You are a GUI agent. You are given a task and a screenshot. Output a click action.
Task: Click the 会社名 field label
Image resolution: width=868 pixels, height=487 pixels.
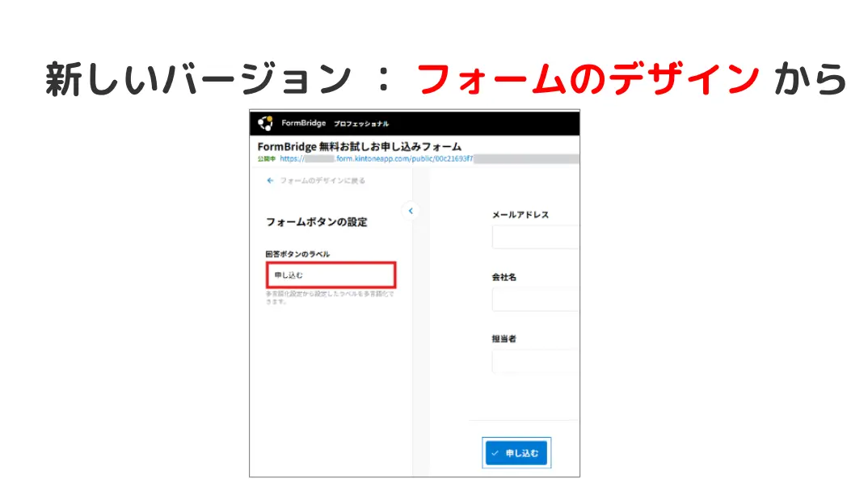point(504,277)
